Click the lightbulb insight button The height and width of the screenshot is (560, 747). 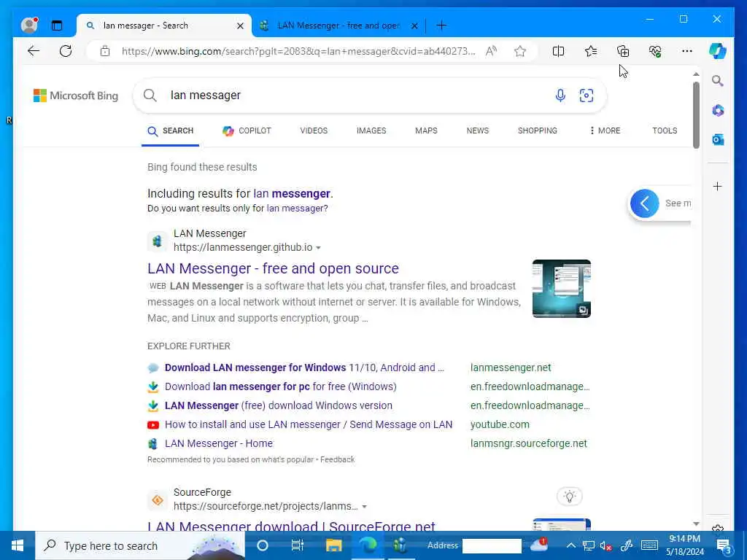pyautogui.click(x=569, y=496)
